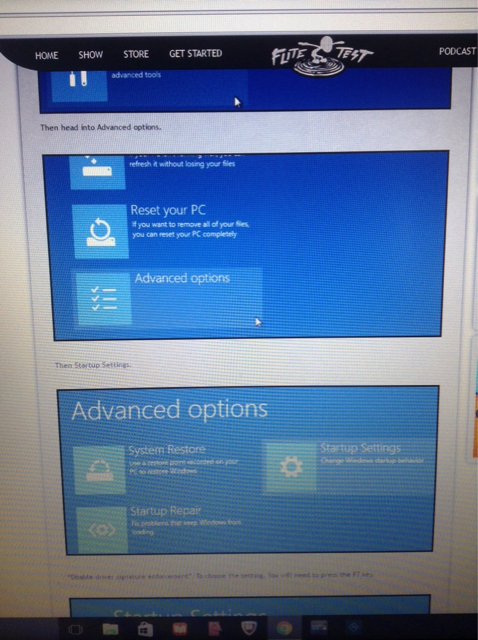Open File Explorer from the taskbar

[110, 629]
